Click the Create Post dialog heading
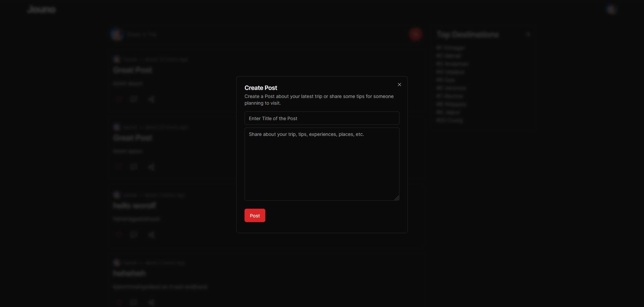The width and height of the screenshot is (644, 307). pos(261,88)
